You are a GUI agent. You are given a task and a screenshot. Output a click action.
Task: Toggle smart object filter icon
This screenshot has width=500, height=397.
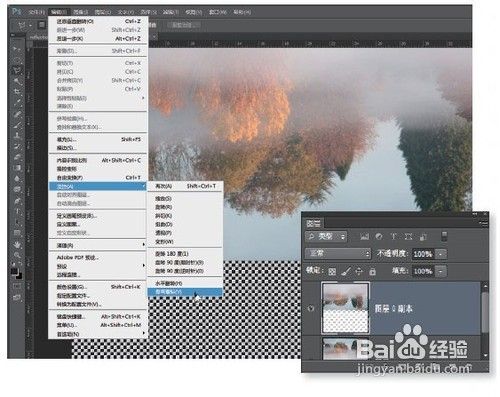click(423, 237)
